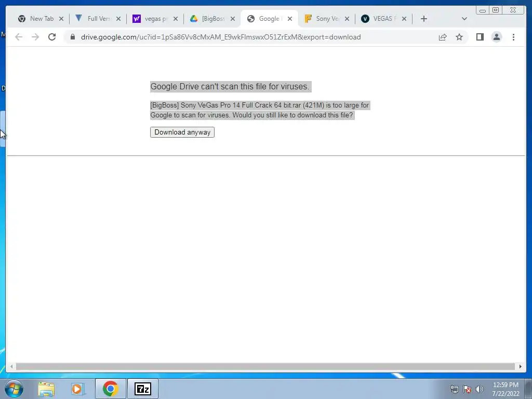Close the active Google tab

click(x=290, y=19)
